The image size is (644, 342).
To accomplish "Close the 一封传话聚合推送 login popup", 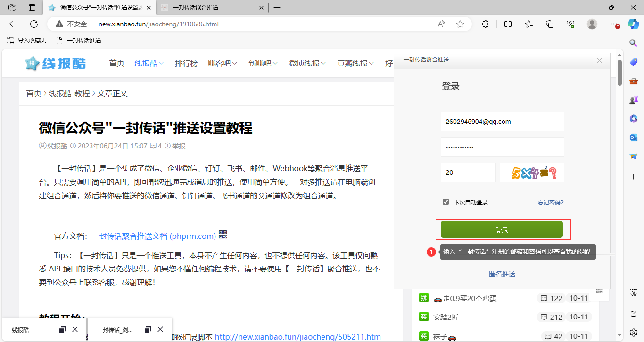I will (599, 60).
